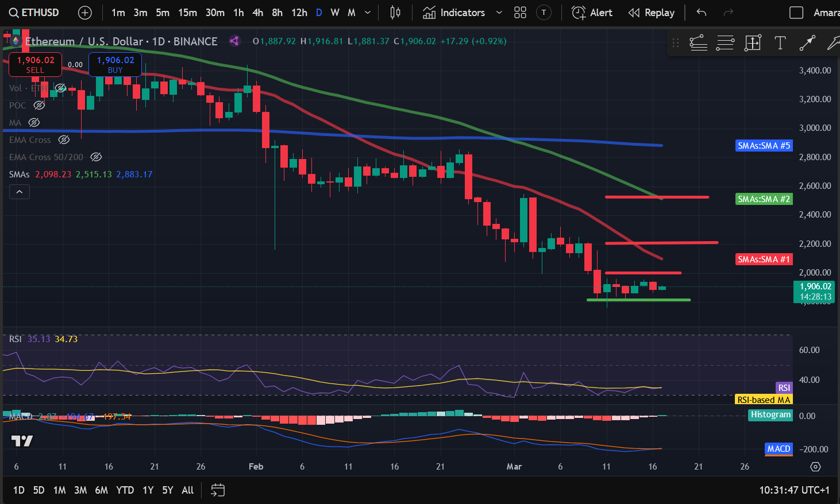Select the horizontal-lines-with-points drawing tool

(725, 42)
